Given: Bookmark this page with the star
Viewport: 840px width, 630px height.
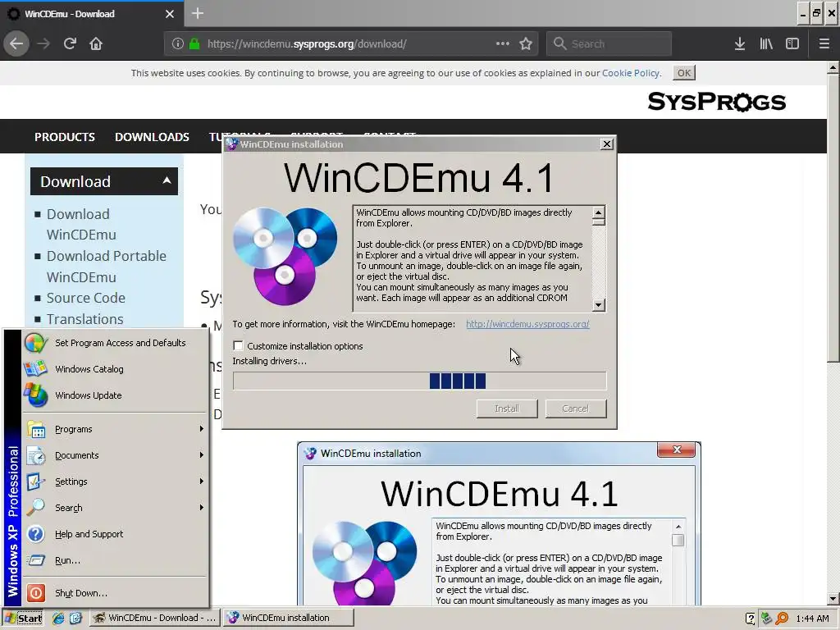Looking at the screenshot, I should click(x=526, y=43).
